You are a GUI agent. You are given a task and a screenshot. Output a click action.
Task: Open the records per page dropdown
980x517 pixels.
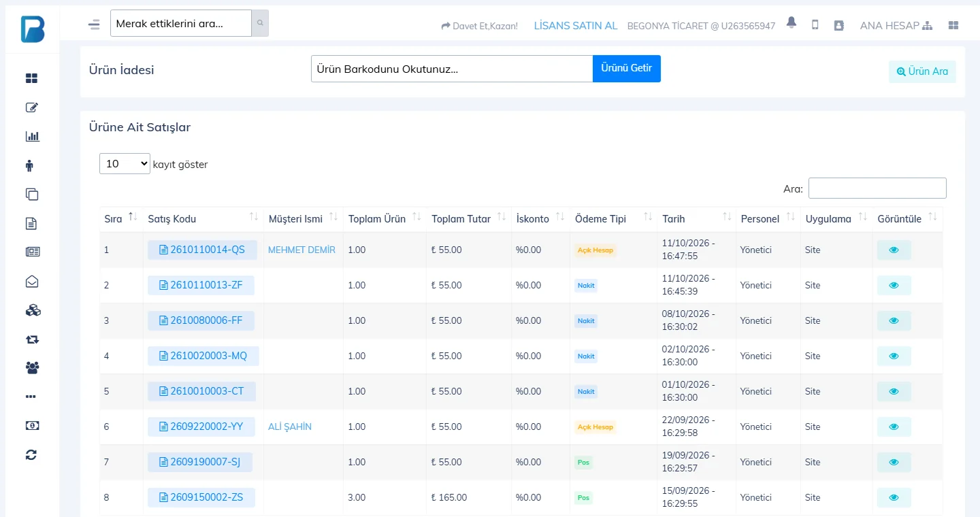pyautogui.click(x=125, y=163)
